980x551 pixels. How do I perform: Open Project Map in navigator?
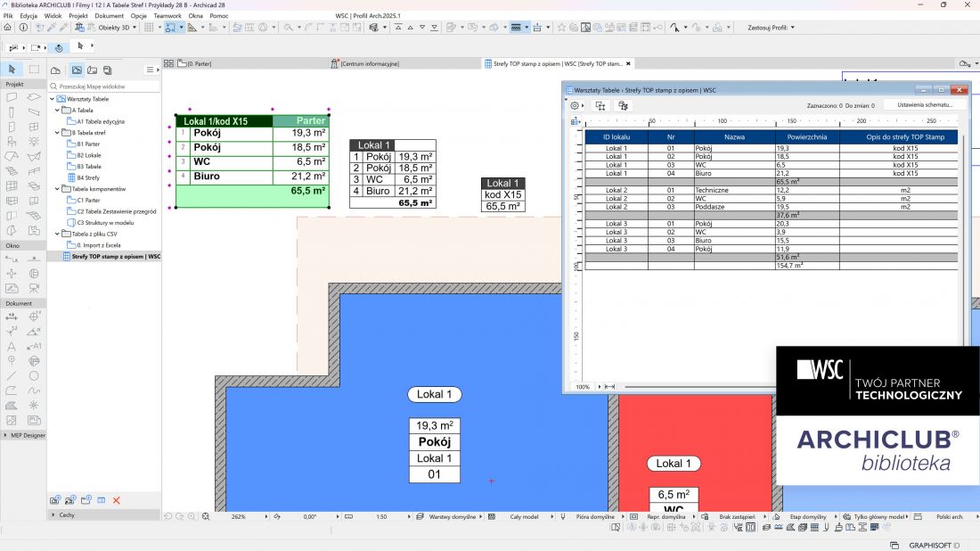pos(55,70)
